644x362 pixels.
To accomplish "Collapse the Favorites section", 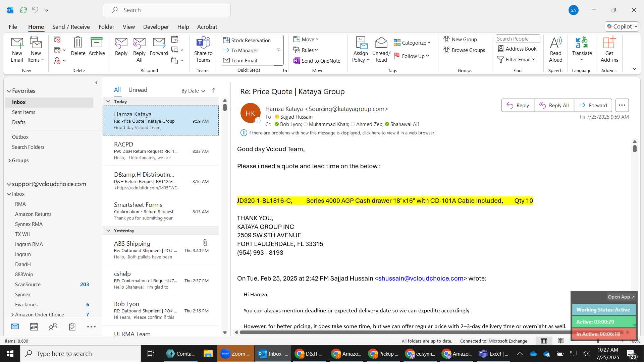I will click(9, 91).
